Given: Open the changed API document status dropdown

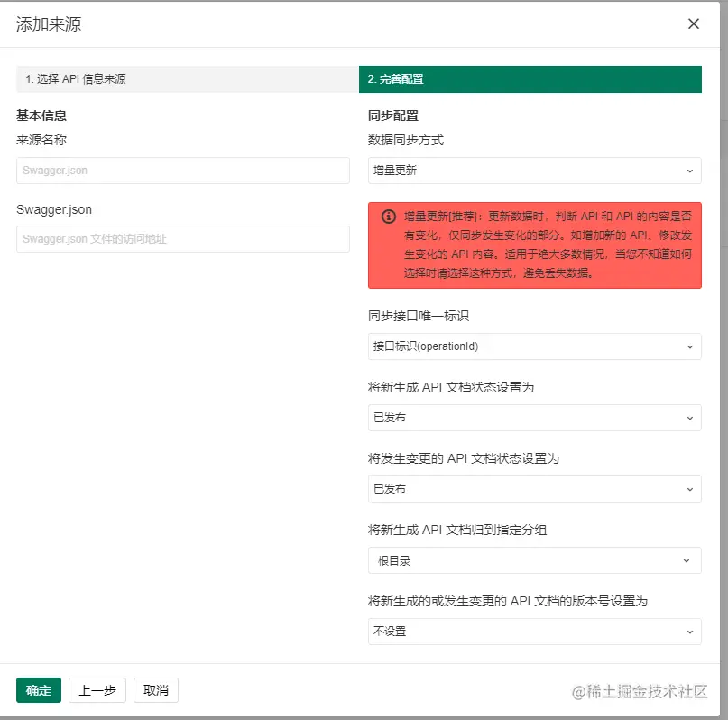Looking at the screenshot, I should [534, 489].
